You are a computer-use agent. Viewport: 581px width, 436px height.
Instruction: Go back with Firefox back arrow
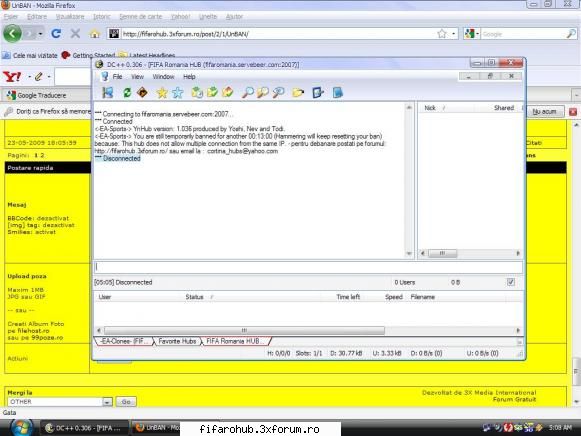(12, 34)
